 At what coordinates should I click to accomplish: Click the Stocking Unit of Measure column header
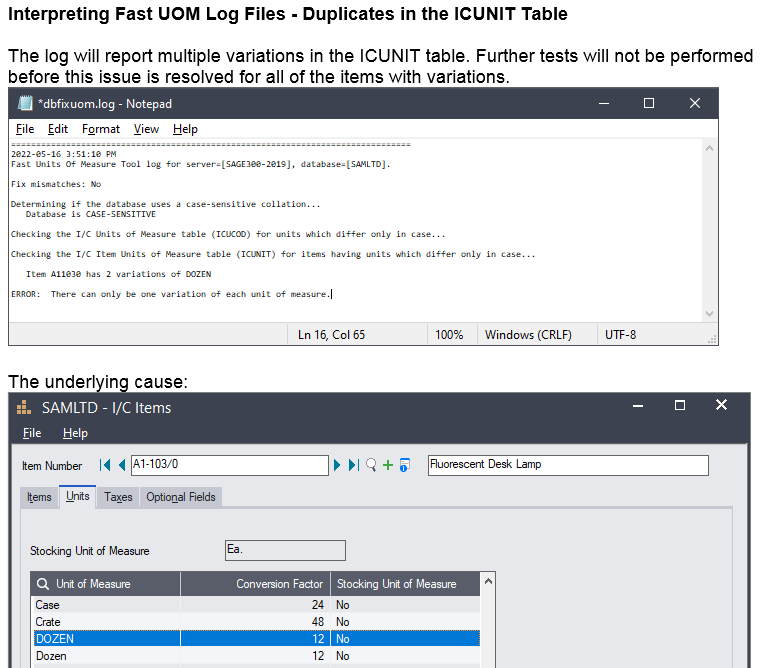[x=405, y=584]
